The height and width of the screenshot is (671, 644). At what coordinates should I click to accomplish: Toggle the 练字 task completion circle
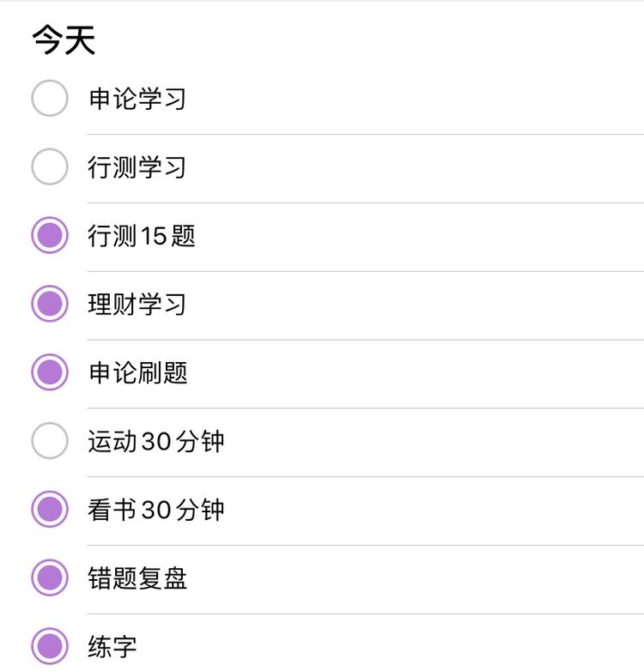[x=50, y=646]
